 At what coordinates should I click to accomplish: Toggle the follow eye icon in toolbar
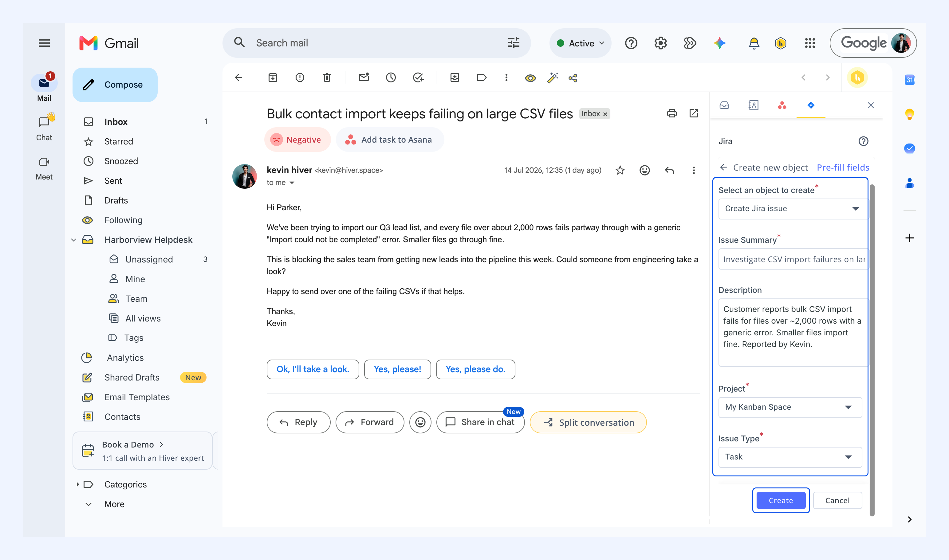coord(530,78)
